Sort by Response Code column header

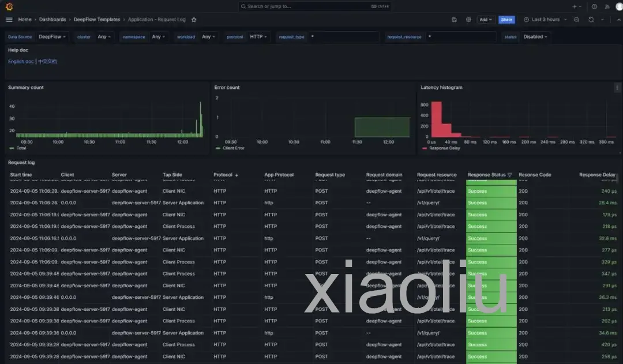click(534, 175)
